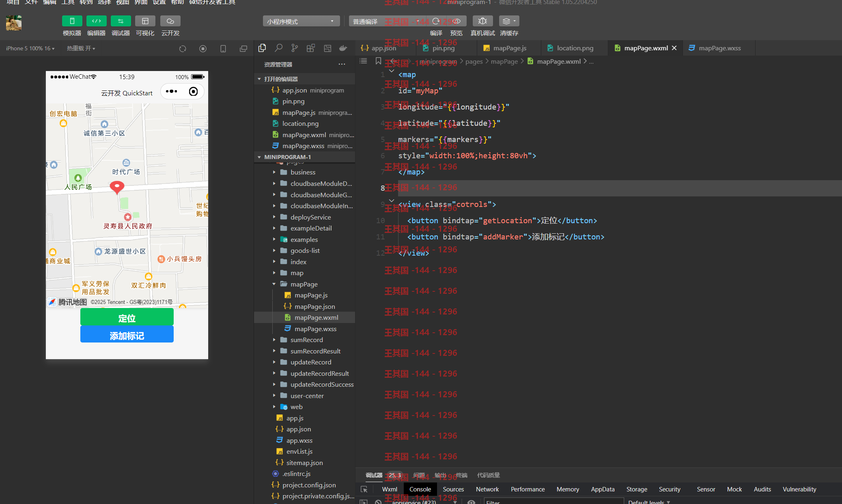Toggle the simulator panel (模拟器) button
Viewport: 842px width, 504px height.
click(x=72, y=21)
